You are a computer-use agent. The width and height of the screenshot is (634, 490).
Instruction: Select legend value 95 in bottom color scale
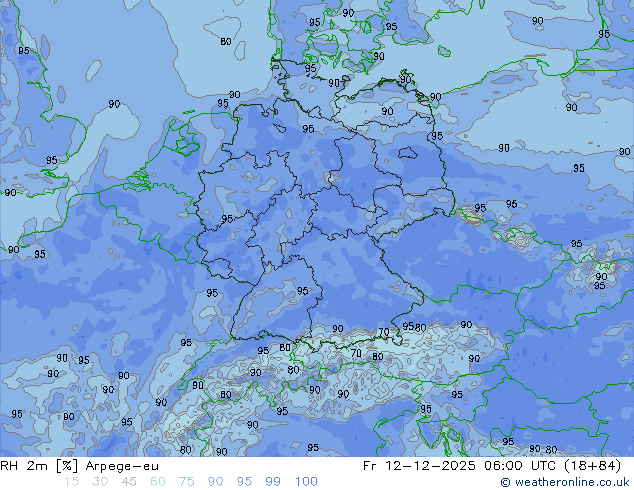pos(244,482)
